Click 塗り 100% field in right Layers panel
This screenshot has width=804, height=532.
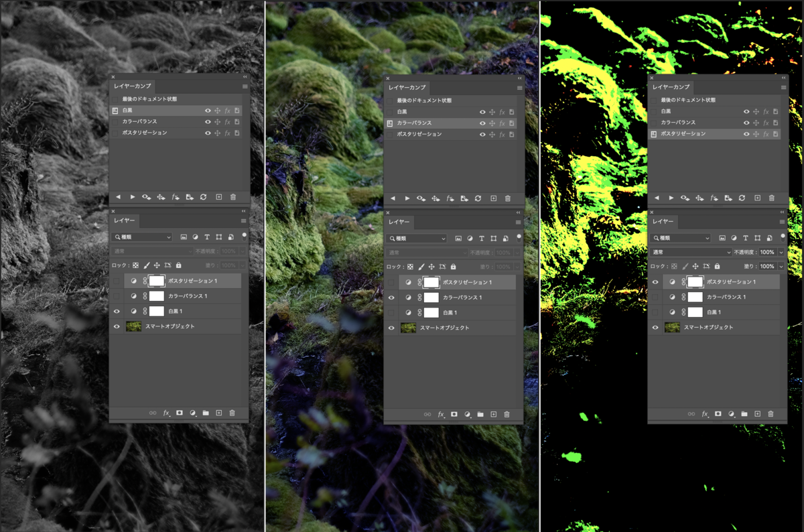coord(767,266)
